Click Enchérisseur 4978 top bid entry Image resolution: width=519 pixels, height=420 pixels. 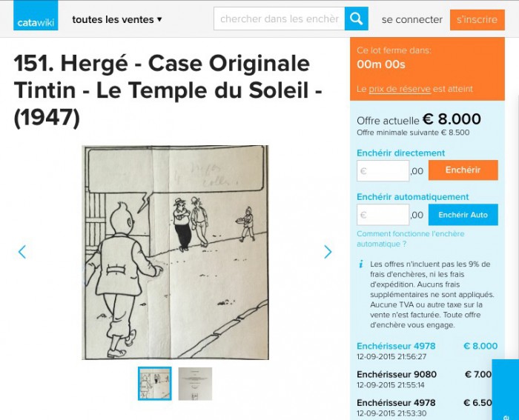(396, 346)
